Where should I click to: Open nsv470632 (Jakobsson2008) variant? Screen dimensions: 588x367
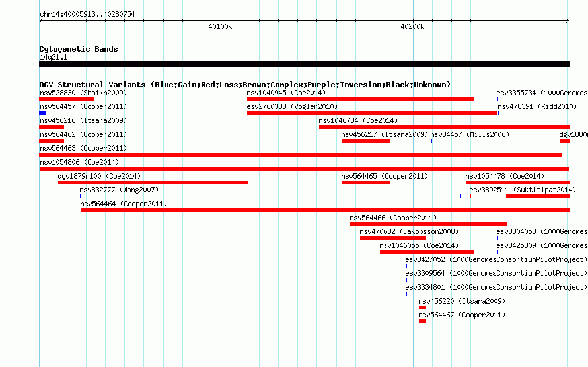[x=409, y=231]
